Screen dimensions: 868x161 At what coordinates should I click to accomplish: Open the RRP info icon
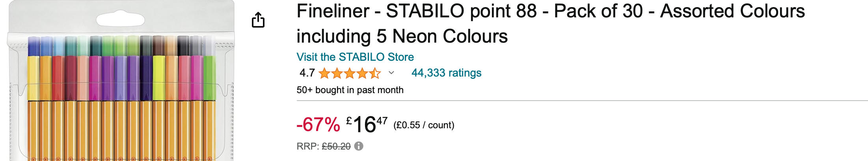[358, 146]
